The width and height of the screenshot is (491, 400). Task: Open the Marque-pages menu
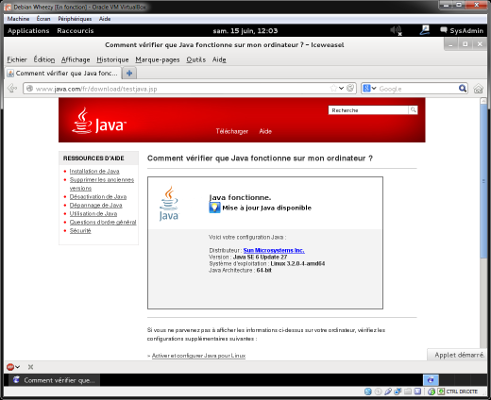click(x=157, y=60)
